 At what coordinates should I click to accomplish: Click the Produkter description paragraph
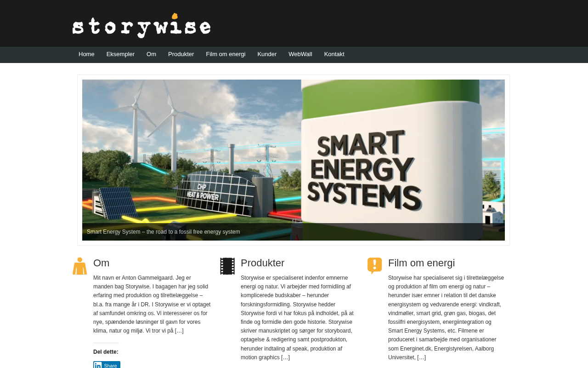(298, 317)
